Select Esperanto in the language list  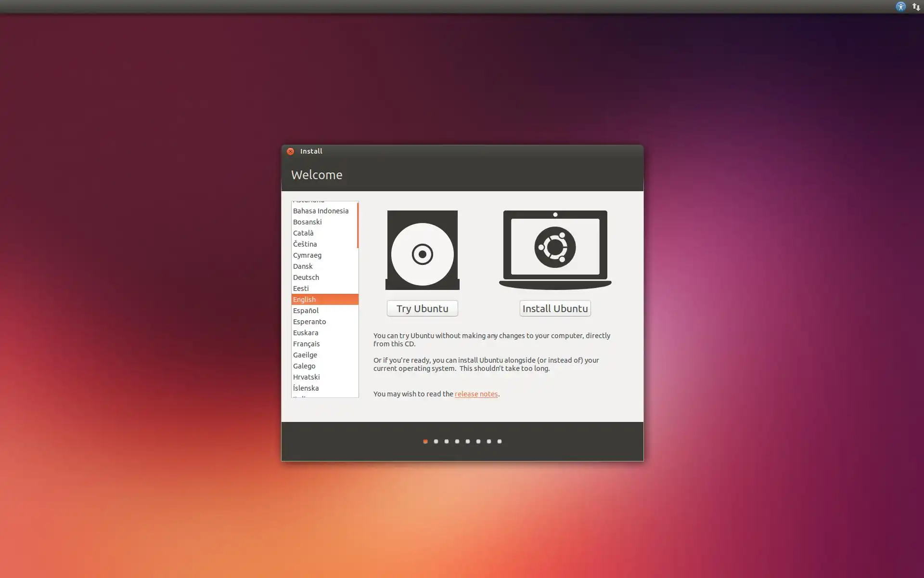(x=309, y=322)
